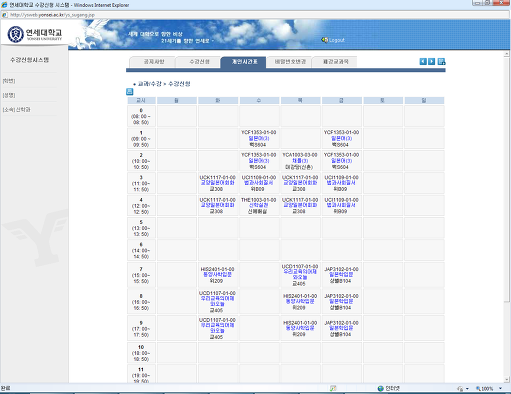Click the period 10 (18:00~18:50) row label

click(141, 353)
